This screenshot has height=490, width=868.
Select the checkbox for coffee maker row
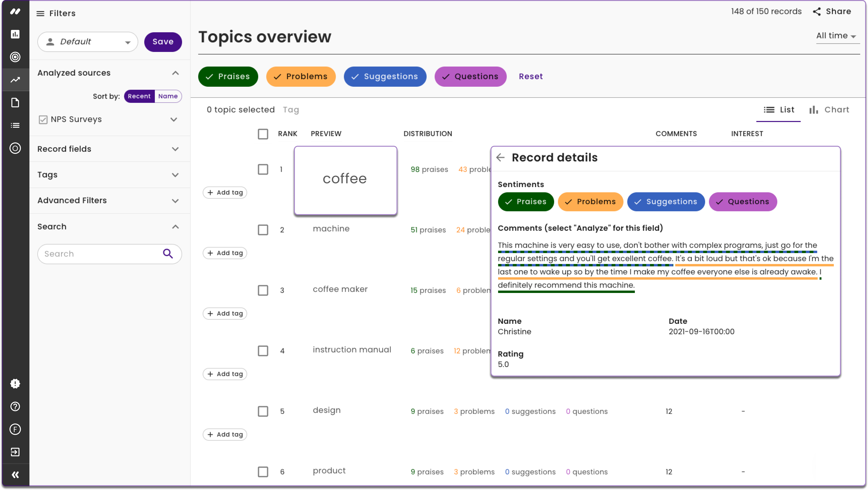point(263,290)
